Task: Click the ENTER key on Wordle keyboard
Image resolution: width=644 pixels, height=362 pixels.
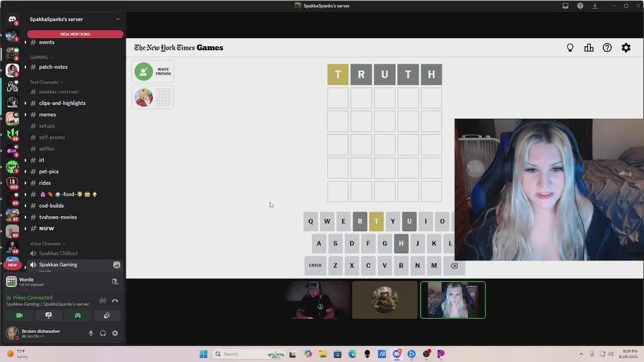Action: point(315,265)
